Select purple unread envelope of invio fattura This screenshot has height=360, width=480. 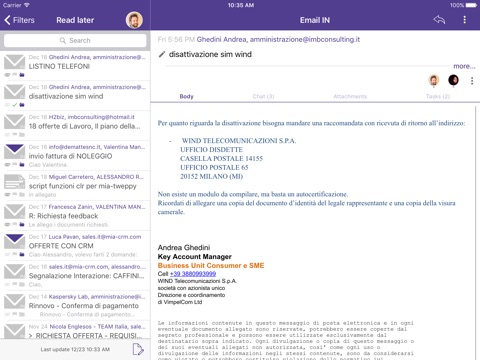tap(14, 152)
